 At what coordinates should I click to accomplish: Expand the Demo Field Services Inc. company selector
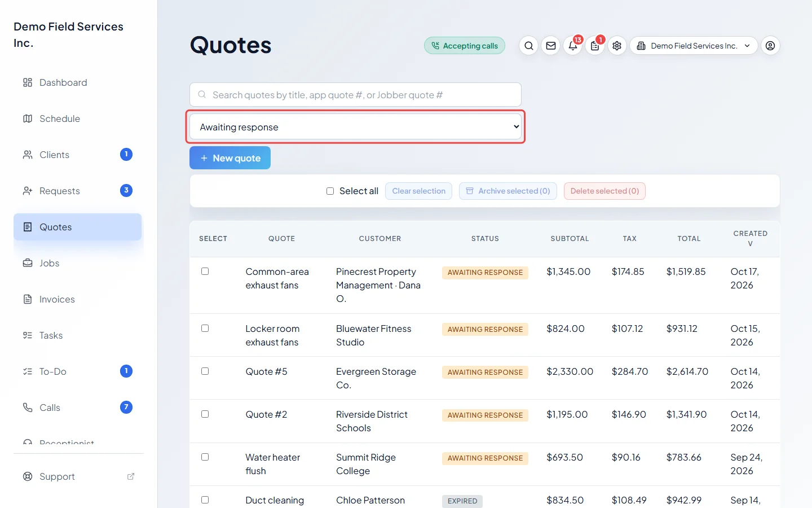pyautogui.click(x=694, y=46)
